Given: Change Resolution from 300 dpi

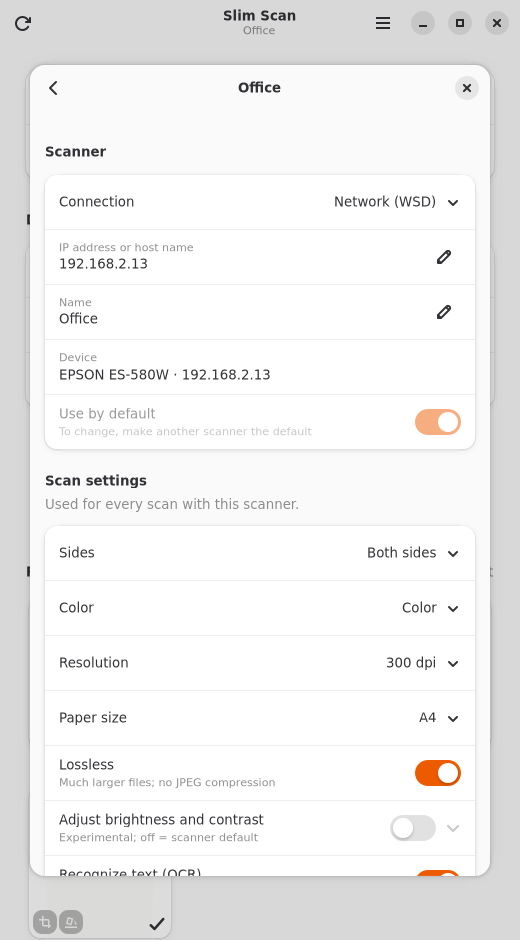Looking at the screenshot, I should point(260,663).
